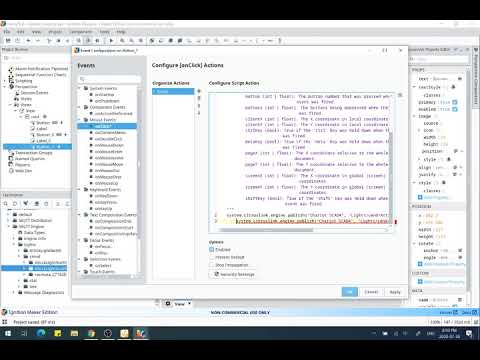Select the Script action in Organize Actions
The image size is (480, 360).
point(173,91)
